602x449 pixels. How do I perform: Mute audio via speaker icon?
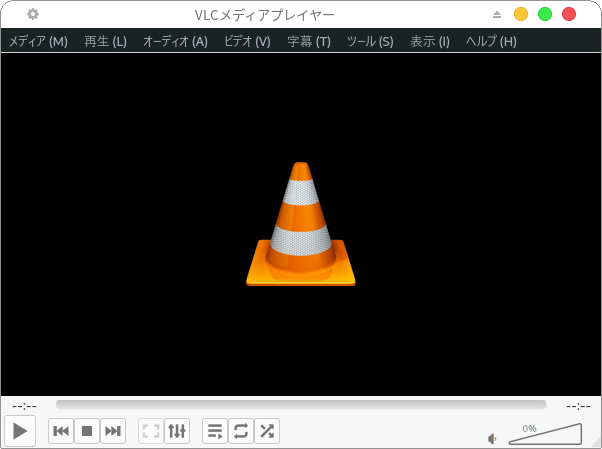click(493, 438)
